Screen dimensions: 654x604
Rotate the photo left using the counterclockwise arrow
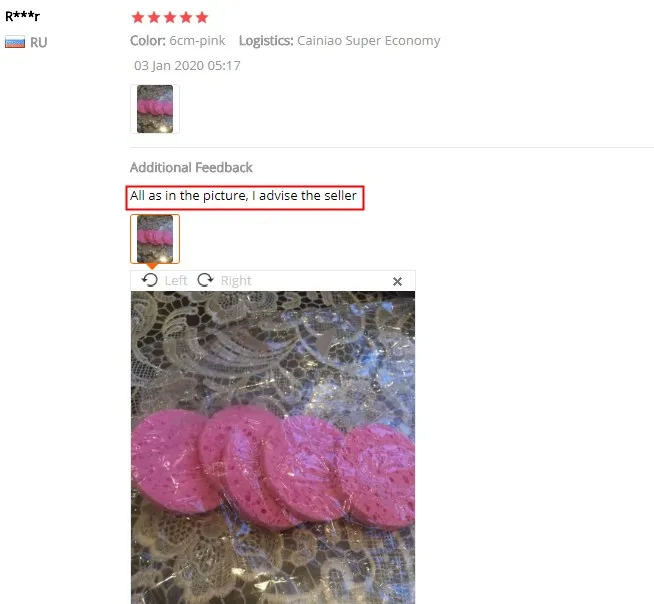click(149, 280)
